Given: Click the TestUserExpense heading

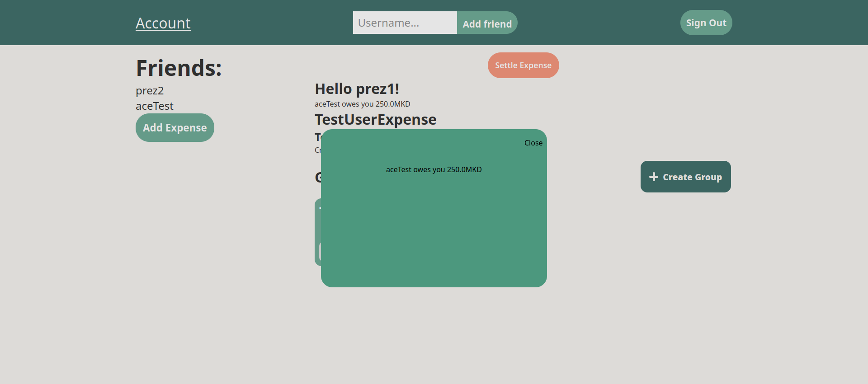Looking at the screenshot, I should [x=375, y=120].
